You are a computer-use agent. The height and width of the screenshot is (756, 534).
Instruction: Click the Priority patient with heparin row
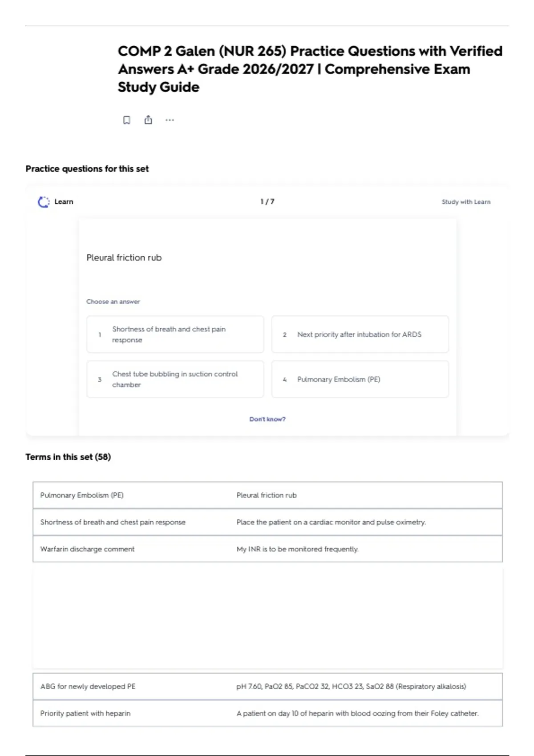click(x=267, y=713)
